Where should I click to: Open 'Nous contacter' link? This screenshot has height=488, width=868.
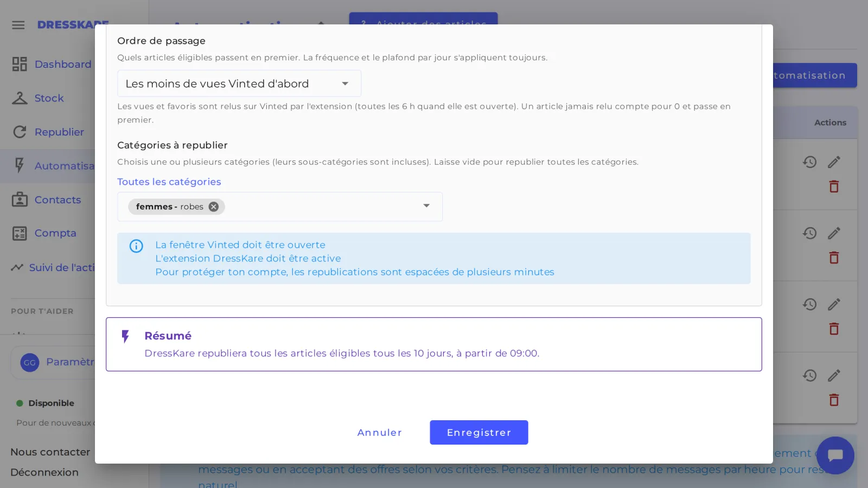tap(50, 452)
